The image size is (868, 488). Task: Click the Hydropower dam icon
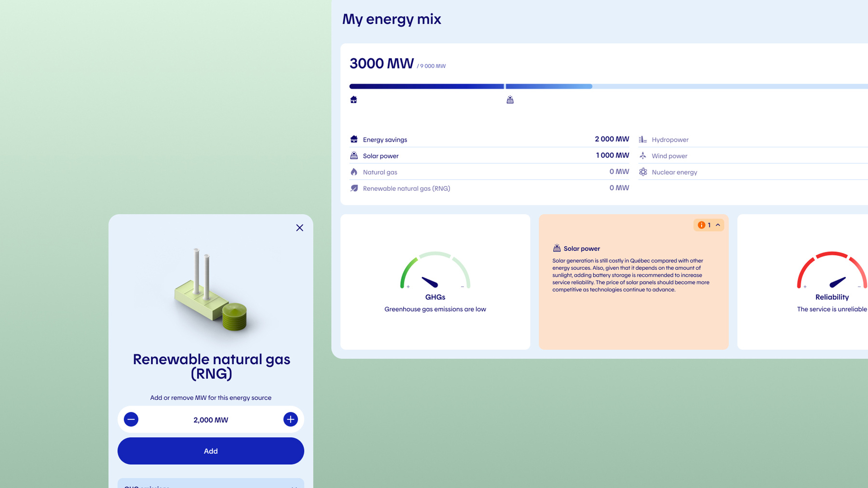tap(643, 139)
